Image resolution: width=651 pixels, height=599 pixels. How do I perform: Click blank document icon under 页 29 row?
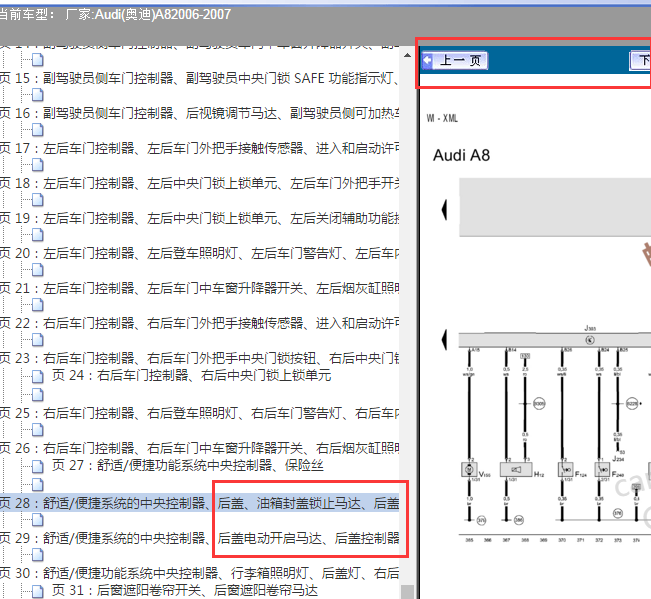click(x=38, y=555)
